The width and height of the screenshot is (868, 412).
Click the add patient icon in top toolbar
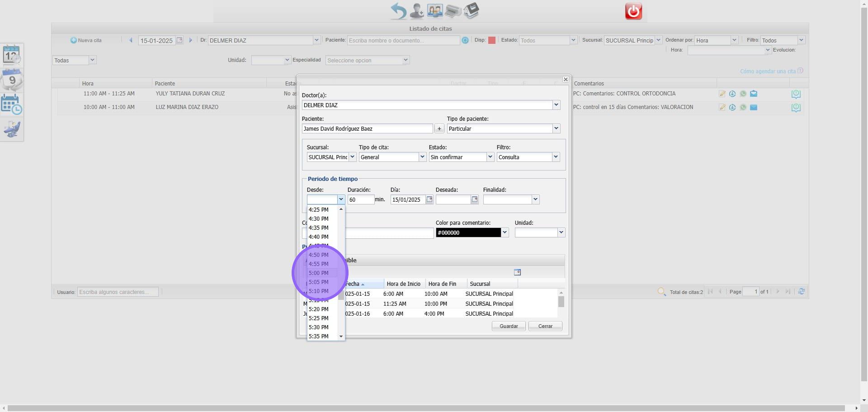pos(416,11)
